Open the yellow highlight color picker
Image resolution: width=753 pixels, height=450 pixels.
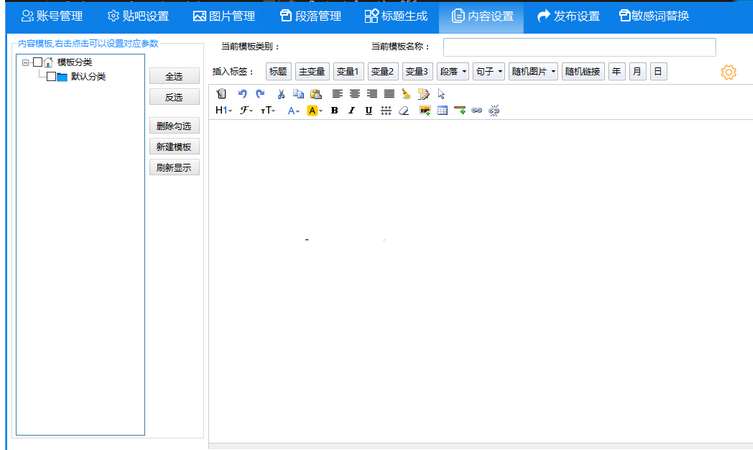(x=314, y=110)
